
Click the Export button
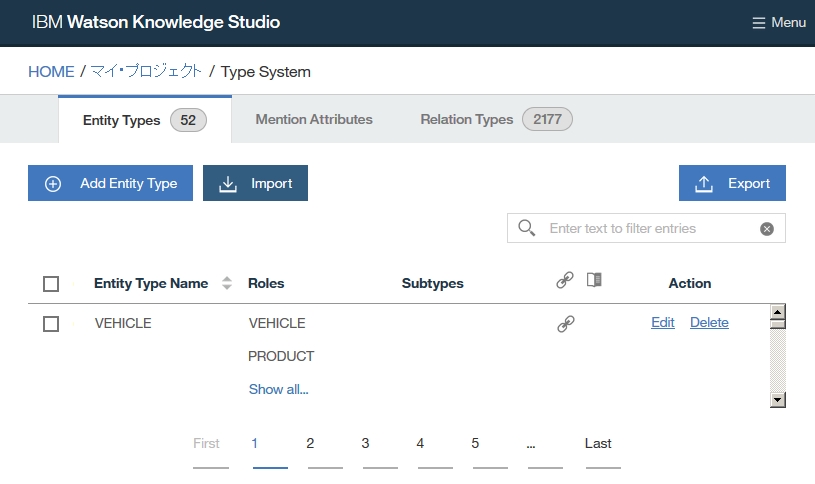tap(732, 183)
